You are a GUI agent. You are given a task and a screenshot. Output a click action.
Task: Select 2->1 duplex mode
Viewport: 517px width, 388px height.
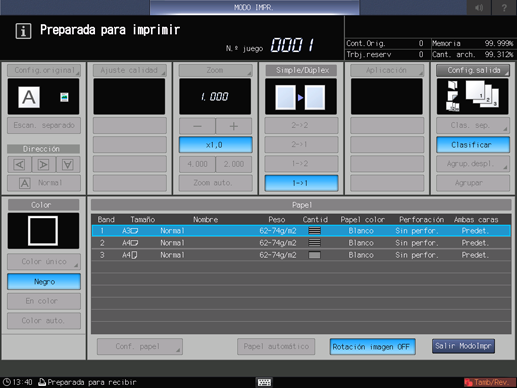pyautogui.click(x=301, y=145)
